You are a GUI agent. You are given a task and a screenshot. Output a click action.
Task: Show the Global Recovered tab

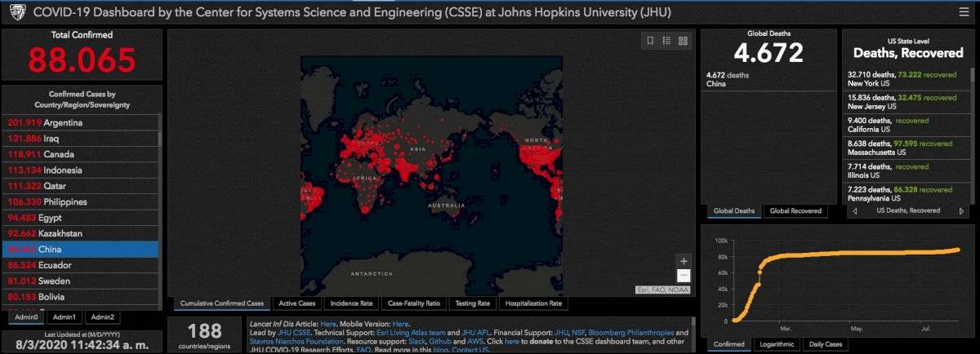pyautogui.click(x=795, y=210)
